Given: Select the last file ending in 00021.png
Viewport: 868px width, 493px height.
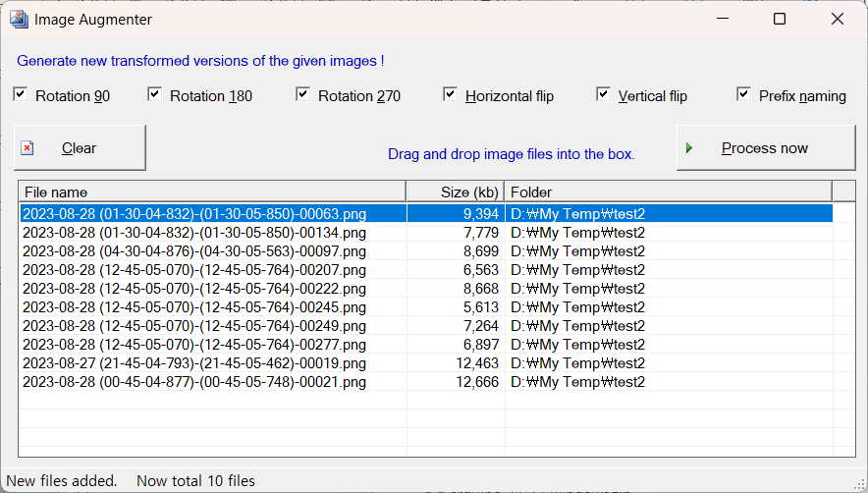Looking at the screenshot, I should click(x=194, y=381).
